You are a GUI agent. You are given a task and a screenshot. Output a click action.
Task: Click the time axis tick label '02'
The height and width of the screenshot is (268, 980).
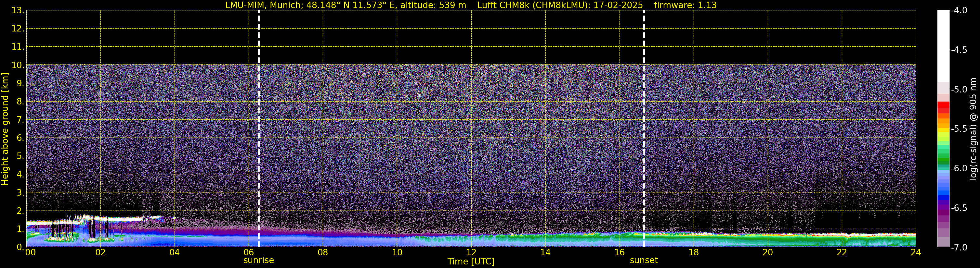100,252
